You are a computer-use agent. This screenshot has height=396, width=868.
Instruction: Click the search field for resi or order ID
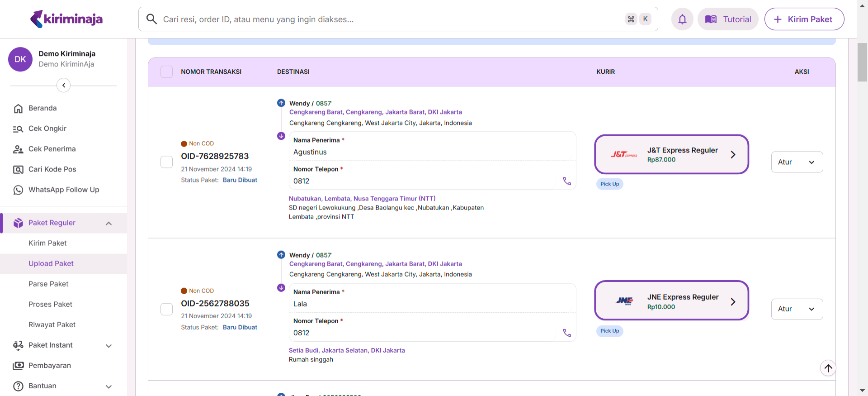tap(389, 19)
